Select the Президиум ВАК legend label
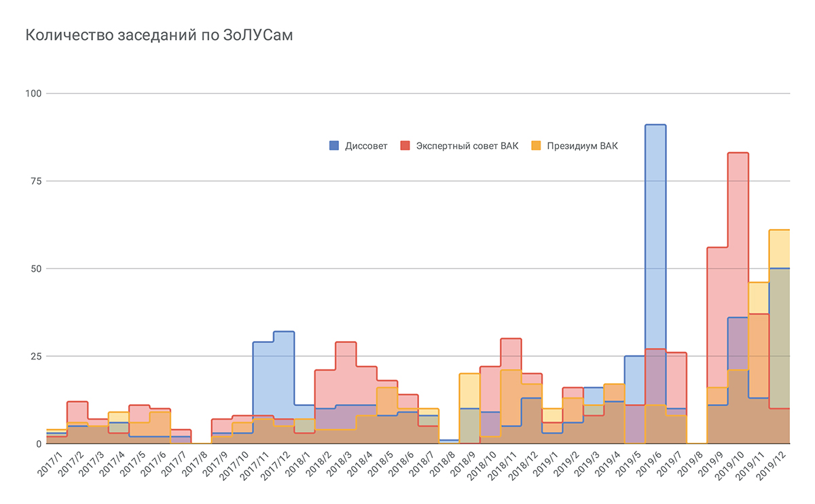This screenshot has width=815, height=504. click(581, 146)
